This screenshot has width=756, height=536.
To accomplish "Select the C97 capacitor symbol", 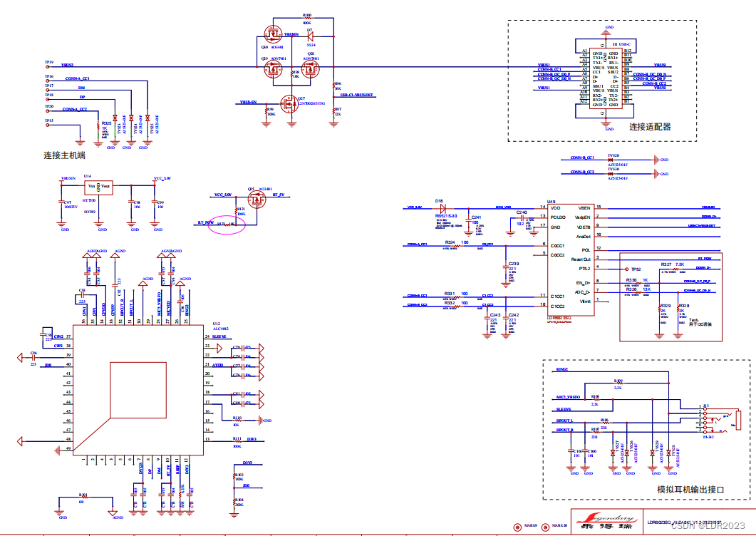I will point(61,202).
